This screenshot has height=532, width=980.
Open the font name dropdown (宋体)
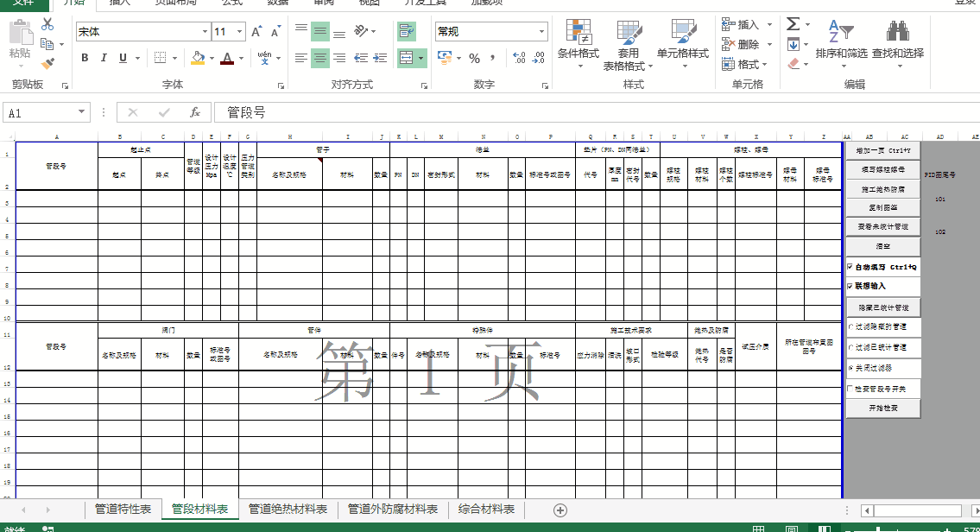tap(205, 32)
